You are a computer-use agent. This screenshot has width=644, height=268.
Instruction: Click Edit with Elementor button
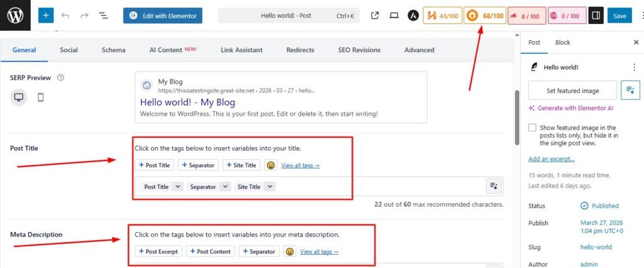163,16
